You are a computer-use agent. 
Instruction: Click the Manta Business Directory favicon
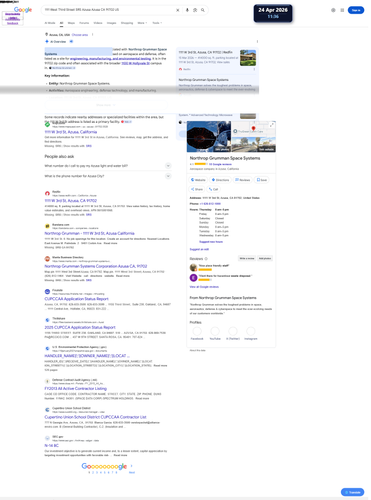48,260
